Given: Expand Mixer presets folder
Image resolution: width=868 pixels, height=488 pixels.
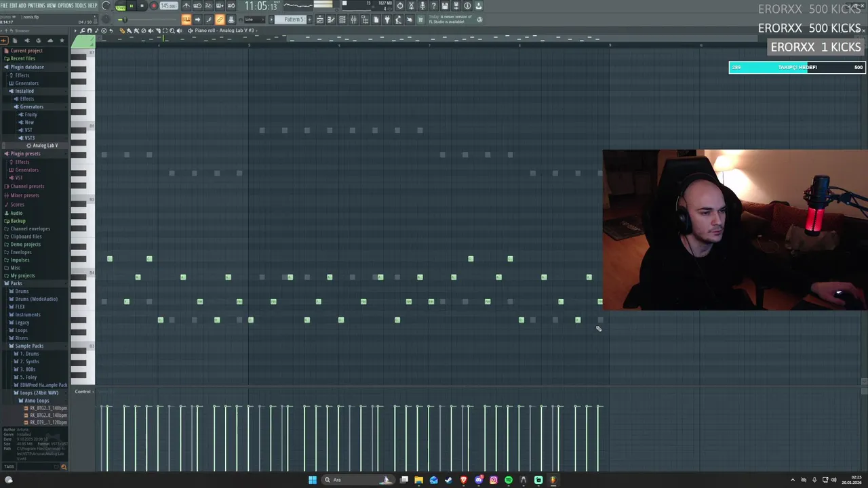Looking at the screenshot, I should coord(24,195).
